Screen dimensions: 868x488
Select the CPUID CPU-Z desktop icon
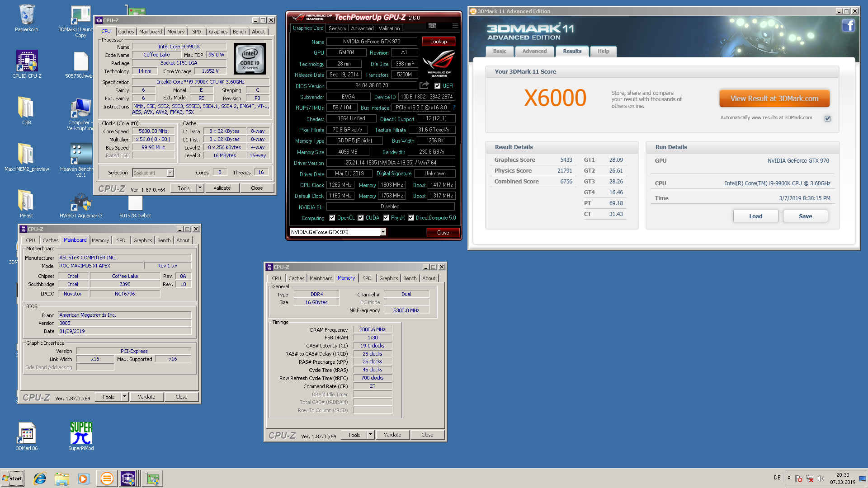click(x=27, y=65)
